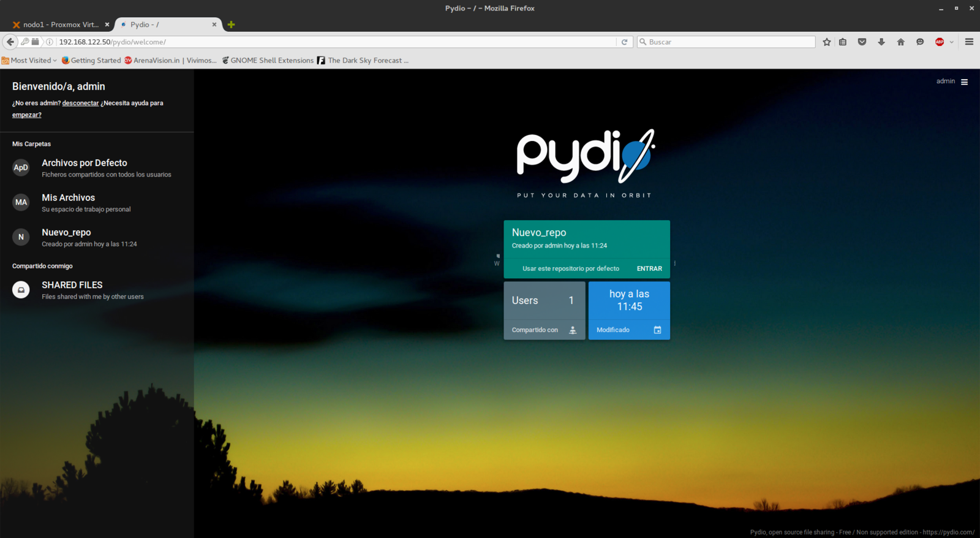Open the Getting Started bookmark
The width and height of the screenshot is (980, 538).
click(91, 60)
